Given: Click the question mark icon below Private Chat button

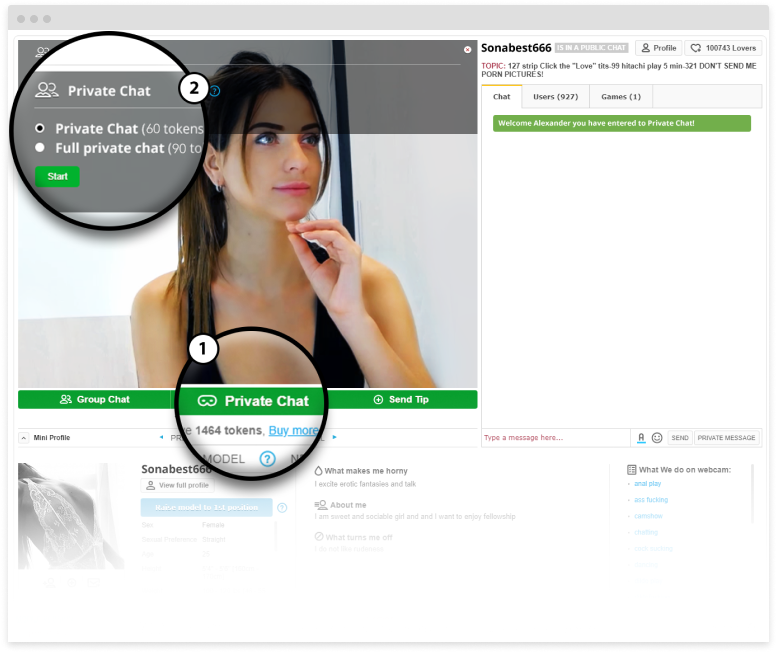Looking at the screenshot, I should [x=267, y=459].
